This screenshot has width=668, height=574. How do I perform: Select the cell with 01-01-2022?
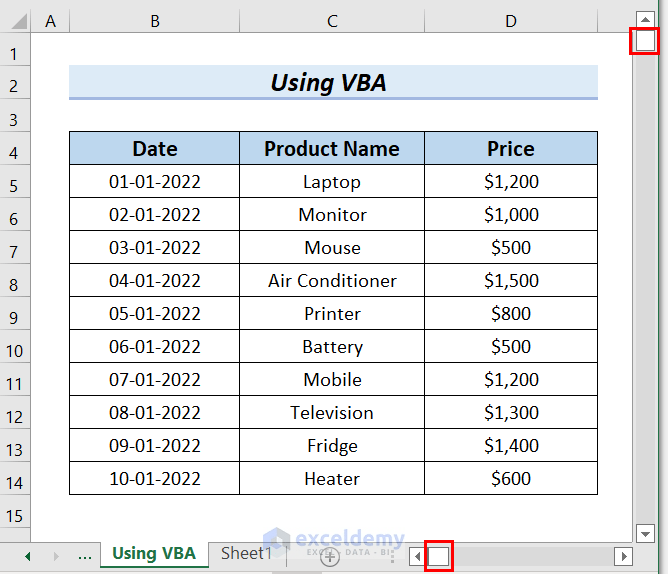155,182
